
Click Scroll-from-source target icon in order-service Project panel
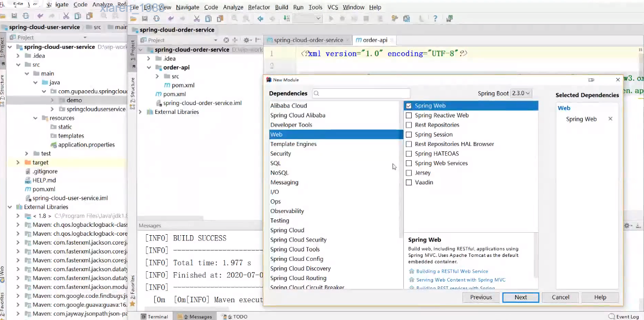click(x=226, y=40)
